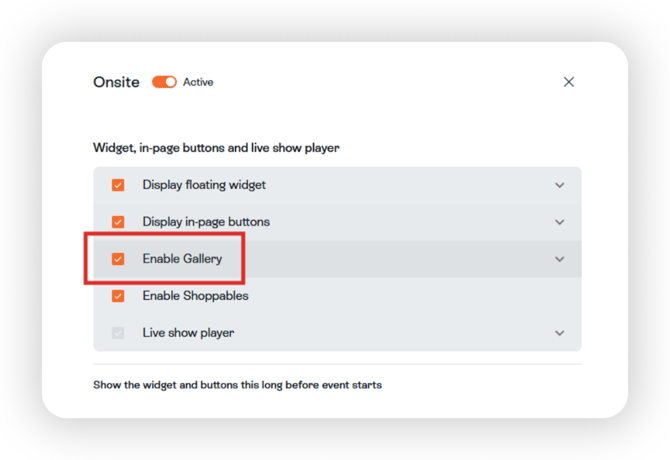The width and height of the screenshot is (670, 460).
Task: Uncheck the Display floating widget checkbox
Action: click(x=118, y=185)
